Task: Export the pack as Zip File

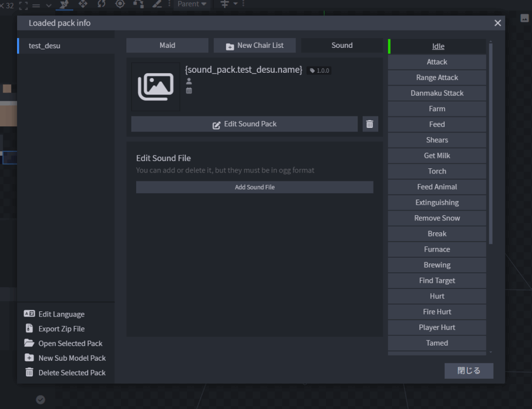Action: tap(61, 329)
